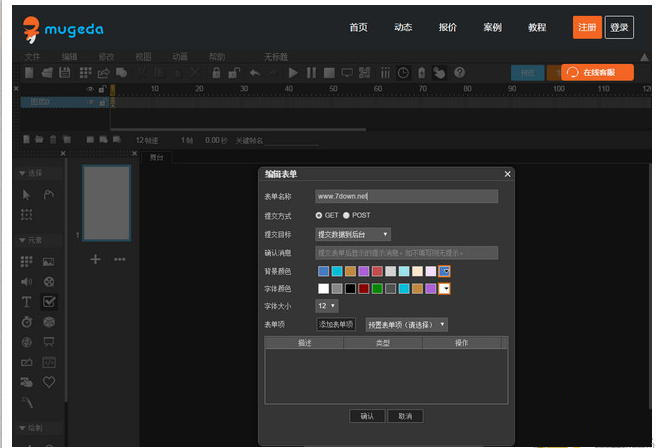Select the arrow selection tool

click(27, 194)
